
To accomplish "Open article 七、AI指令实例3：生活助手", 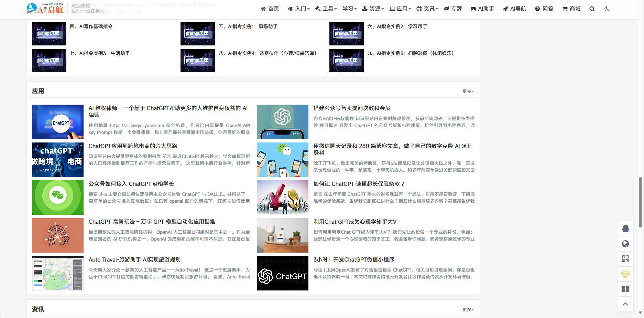I will 100,53.
